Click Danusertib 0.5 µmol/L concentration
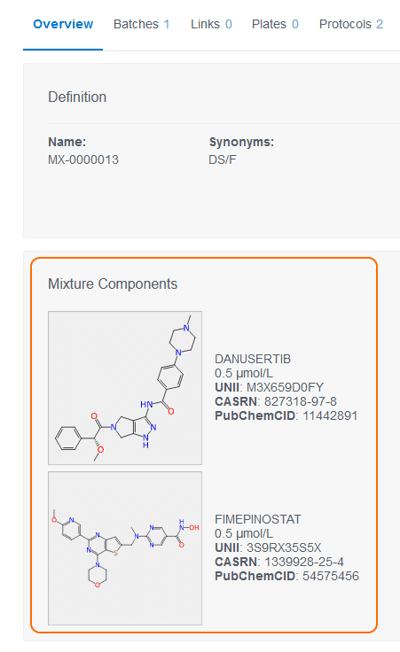Image resolution: width=400 pixels, height=652 pixels. click(x=244, y=373)
